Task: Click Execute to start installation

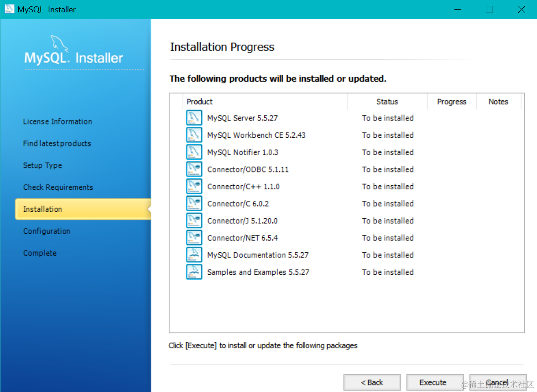Action: click(x=435, y=382)
